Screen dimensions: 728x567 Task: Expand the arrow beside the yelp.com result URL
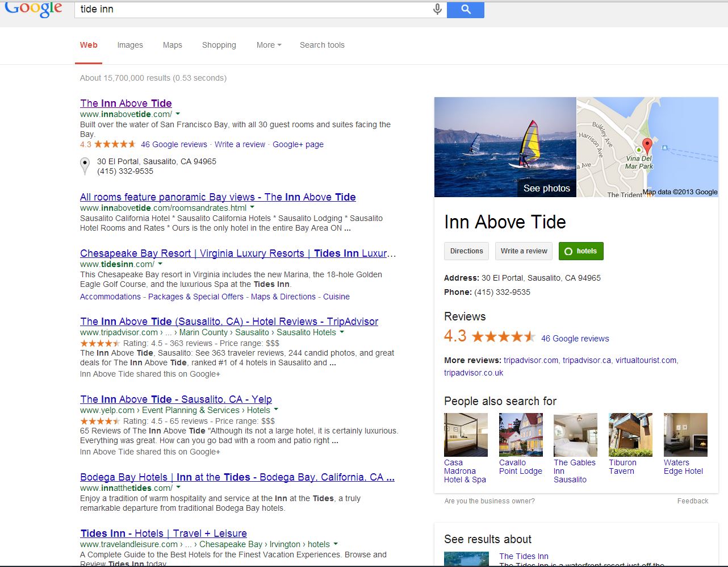276,410
